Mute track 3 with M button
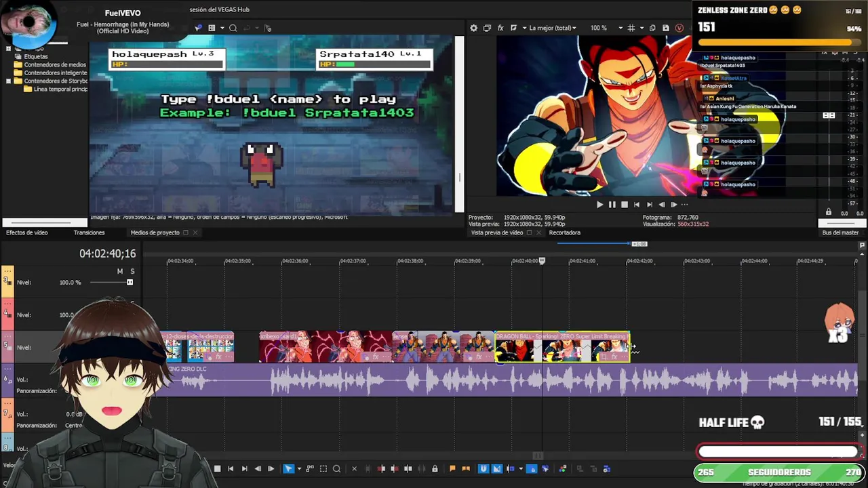 click(x=120, y=271)
